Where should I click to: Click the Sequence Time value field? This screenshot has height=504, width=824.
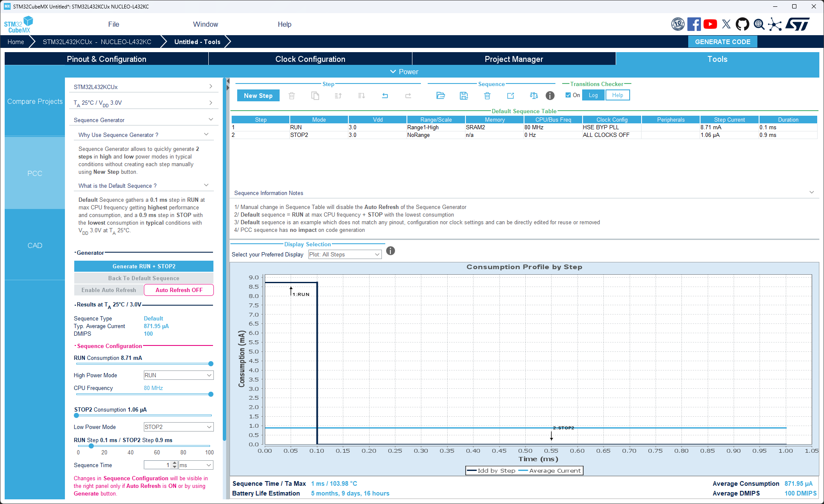(x=157, y=465)
